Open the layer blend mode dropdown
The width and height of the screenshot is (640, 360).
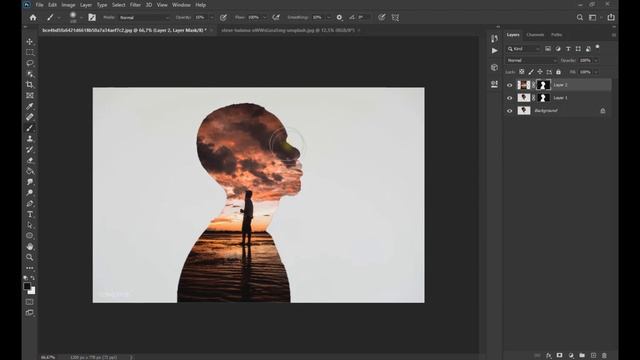(531, 60)
